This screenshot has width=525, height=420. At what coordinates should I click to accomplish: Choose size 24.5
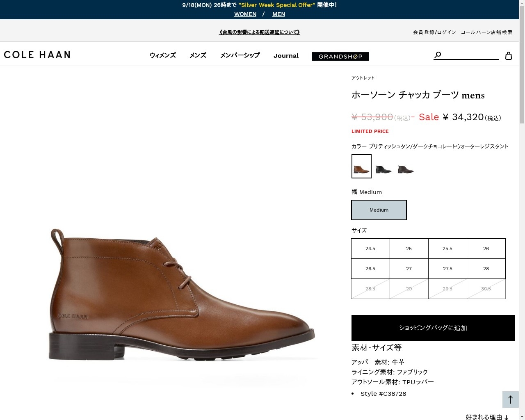pos(370,249)
